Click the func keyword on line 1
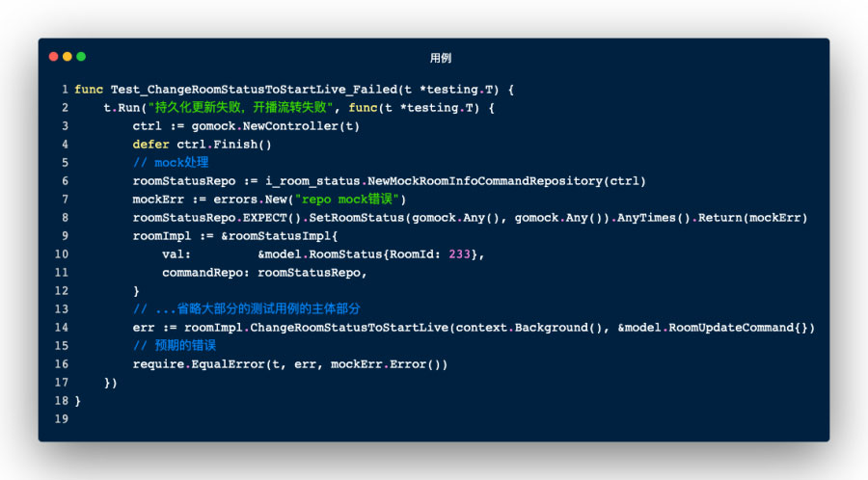Screen dimensions: 868x480 pyautogui.click(x=89, y=90)
